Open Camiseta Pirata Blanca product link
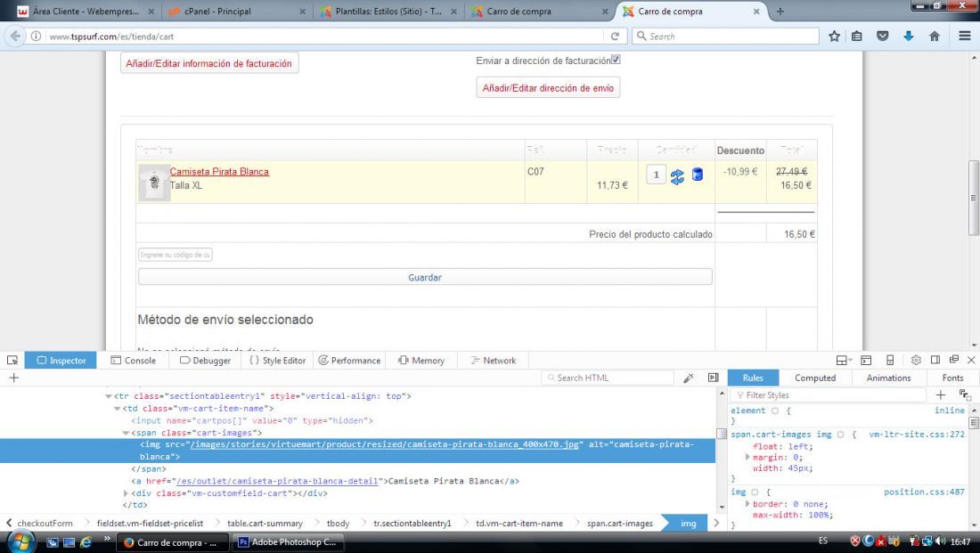The image size is (980, 553). click(219, 171)
